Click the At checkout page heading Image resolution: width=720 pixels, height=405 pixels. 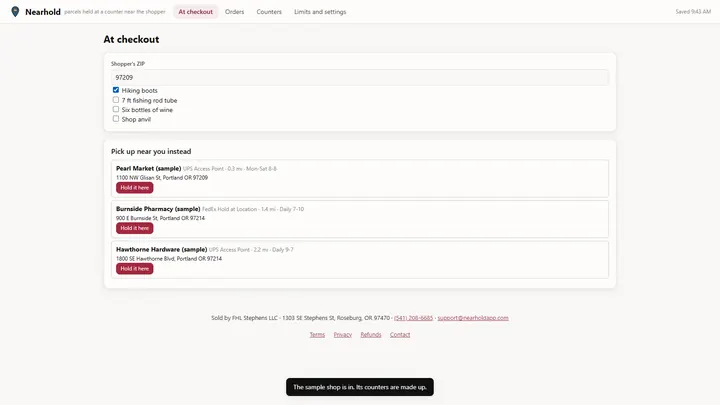[131, 39]
